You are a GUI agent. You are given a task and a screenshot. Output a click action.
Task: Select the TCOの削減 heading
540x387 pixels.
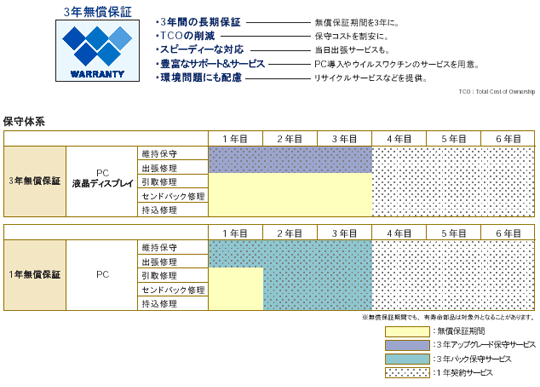click(187, 36)
